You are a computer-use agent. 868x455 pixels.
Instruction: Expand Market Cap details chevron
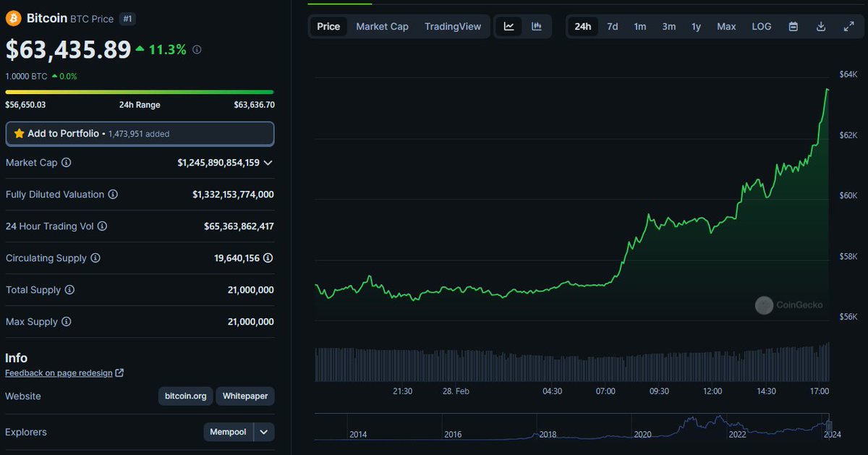[x=268, y=163]
